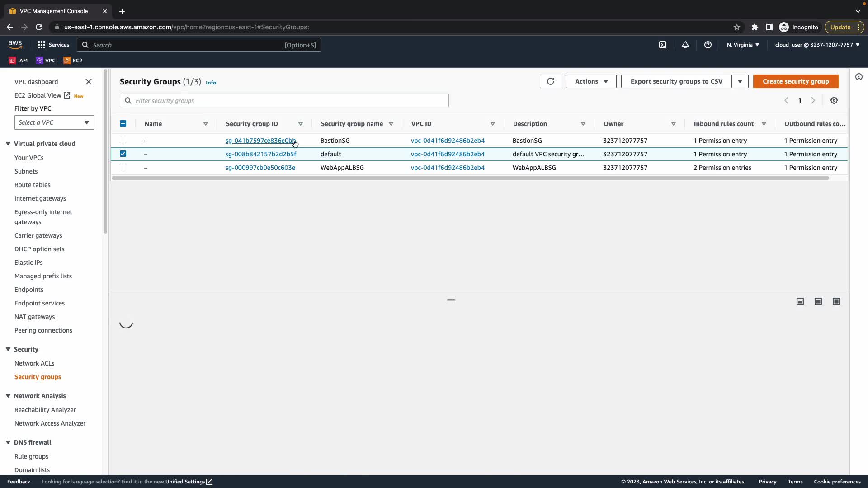Open table preferences gear icon

[x=834, y=100]
